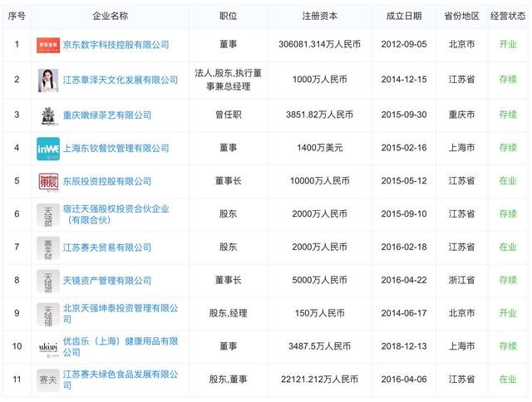
Task: Open 天镜资产管理有限公司 link
Action: tap(108, 281)
